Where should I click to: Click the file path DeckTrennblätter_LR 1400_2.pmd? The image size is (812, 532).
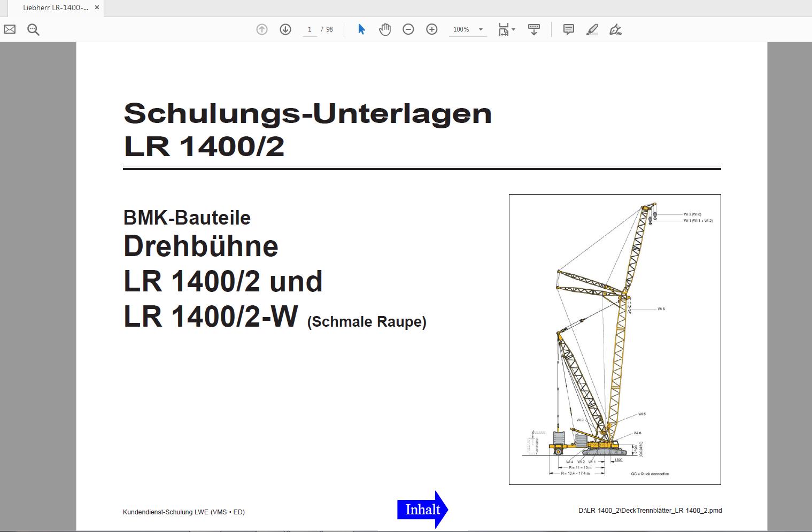tap(650, 511)
